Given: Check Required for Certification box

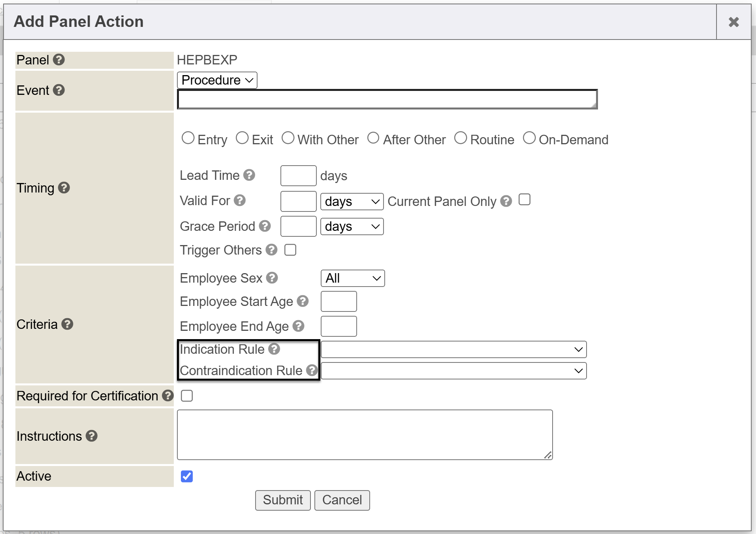Looking at the screenshot, I should pyautogui.click(x=187, y=396).
